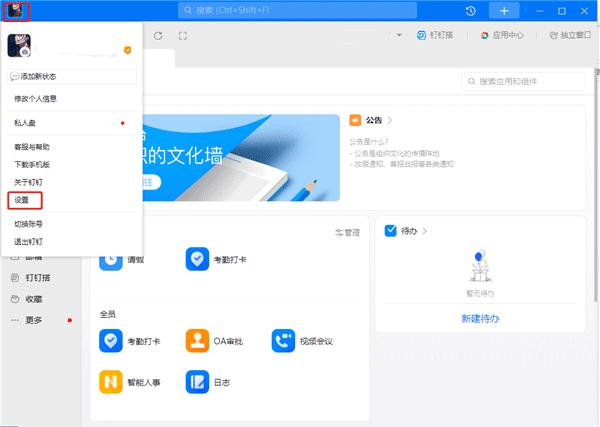This screenshot has height=427, width=600.
Task: Click 新建待办 link
Action: [480, 319]
